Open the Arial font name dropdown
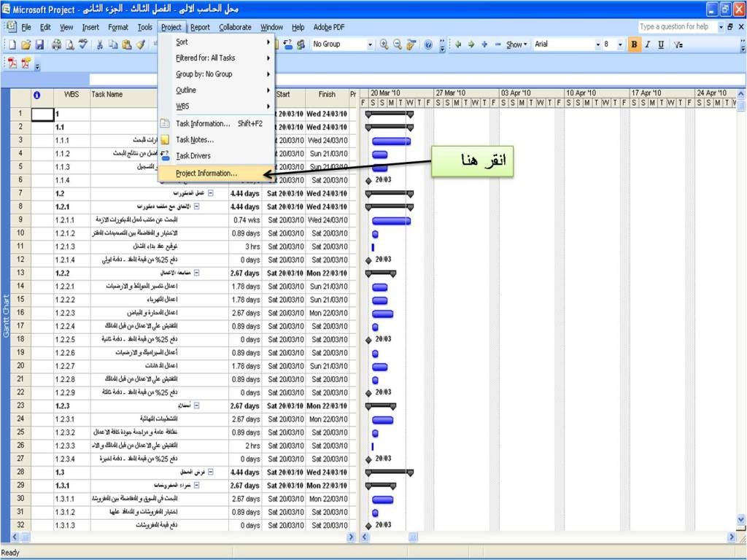Viewport: 747px width, 560px height. [598, 44]
